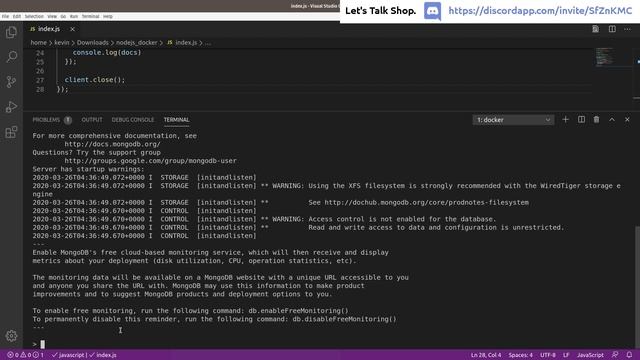
Task: Click the terminal vertical scrollbar
Action: (637, 286)
